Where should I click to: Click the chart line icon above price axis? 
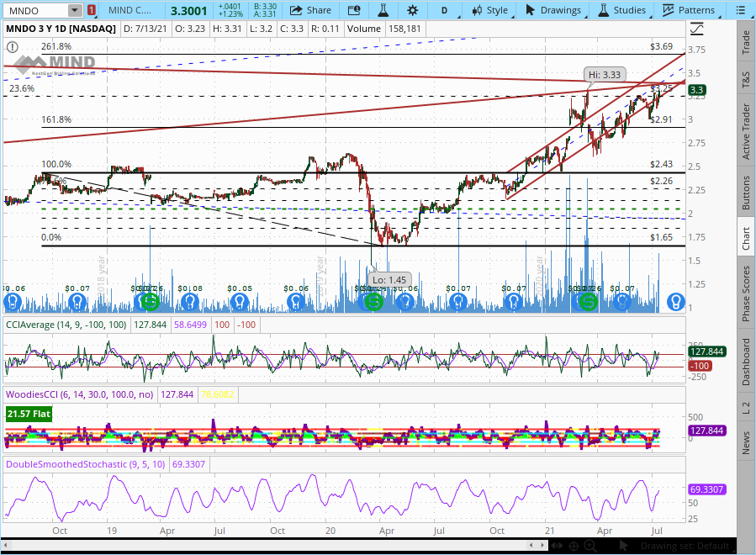click(x=695, y=29)
